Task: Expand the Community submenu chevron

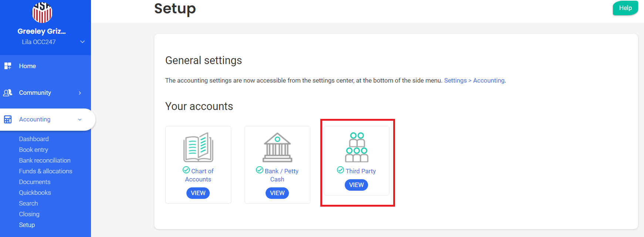Action: pos(80,93)
